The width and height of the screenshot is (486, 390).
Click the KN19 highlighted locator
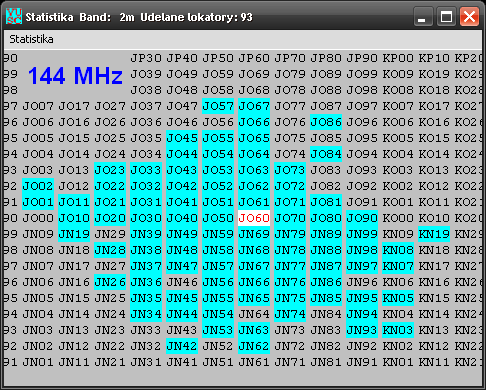click(x=434, y=234)
